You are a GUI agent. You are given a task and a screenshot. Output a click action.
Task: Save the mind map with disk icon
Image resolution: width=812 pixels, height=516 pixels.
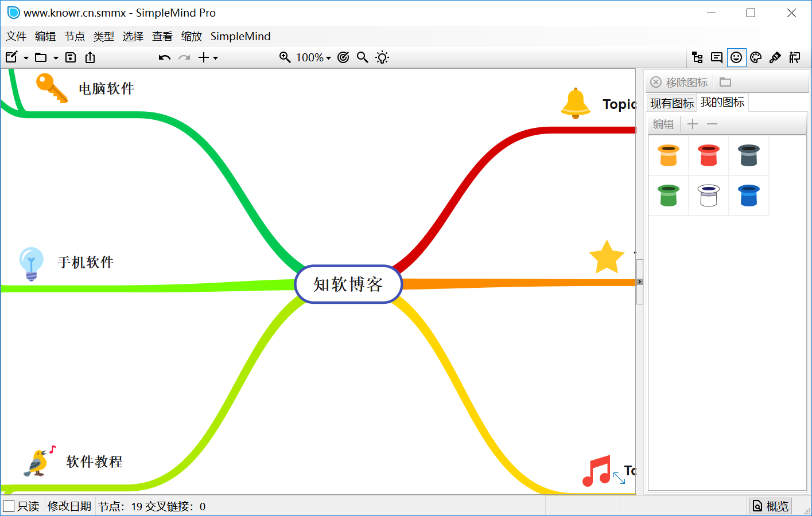71,57
